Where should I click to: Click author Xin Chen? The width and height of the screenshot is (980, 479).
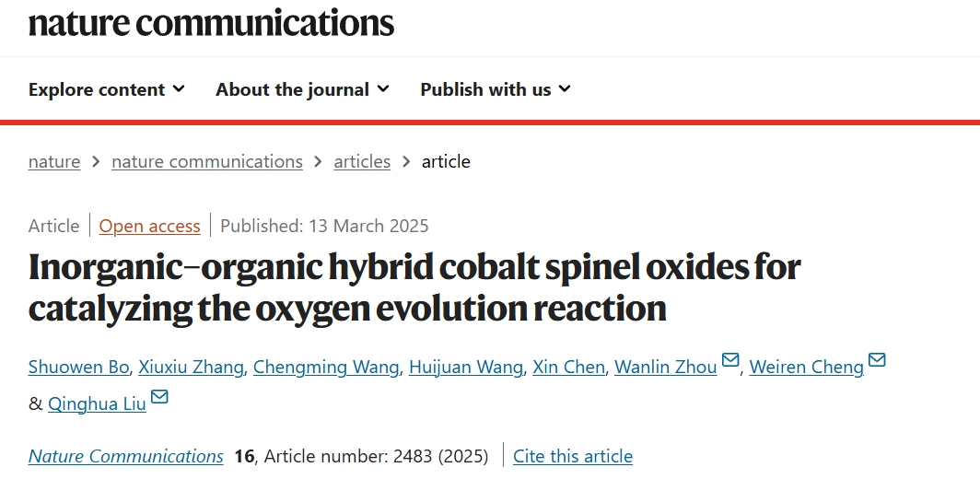(x=569, y=367)
